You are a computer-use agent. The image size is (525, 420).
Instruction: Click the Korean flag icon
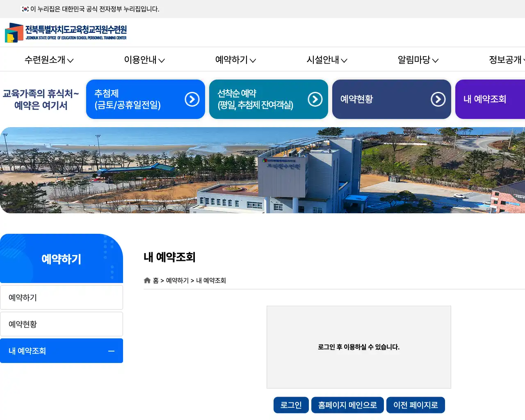click(25, 9)
